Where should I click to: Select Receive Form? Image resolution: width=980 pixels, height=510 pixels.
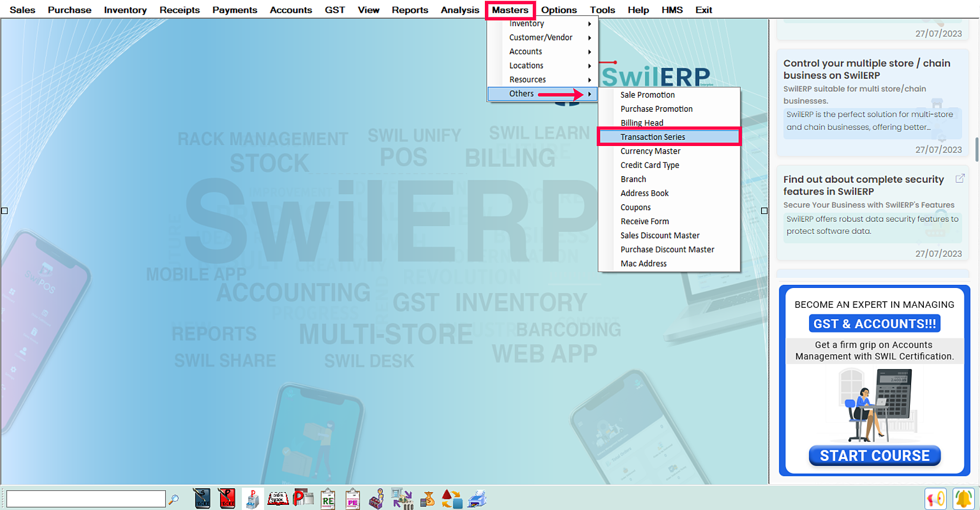coord(669,221)
